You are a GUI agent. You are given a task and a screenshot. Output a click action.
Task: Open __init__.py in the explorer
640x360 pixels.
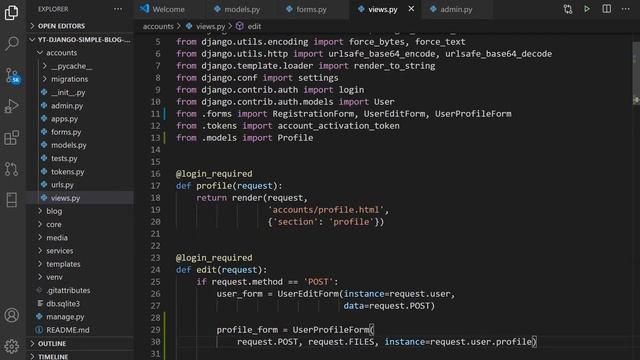(x=80, y=92)
